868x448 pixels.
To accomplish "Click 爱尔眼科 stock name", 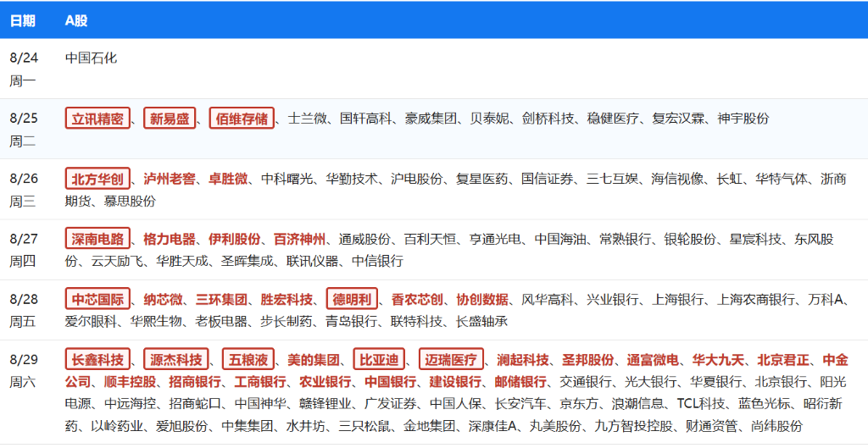I will click(91, 321).
